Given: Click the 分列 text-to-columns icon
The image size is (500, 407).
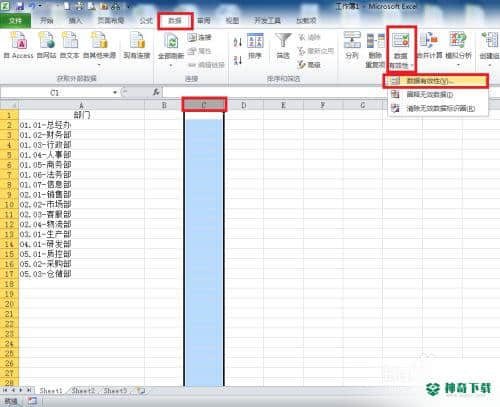Looking at the screenshot, I should click(352, 46).
